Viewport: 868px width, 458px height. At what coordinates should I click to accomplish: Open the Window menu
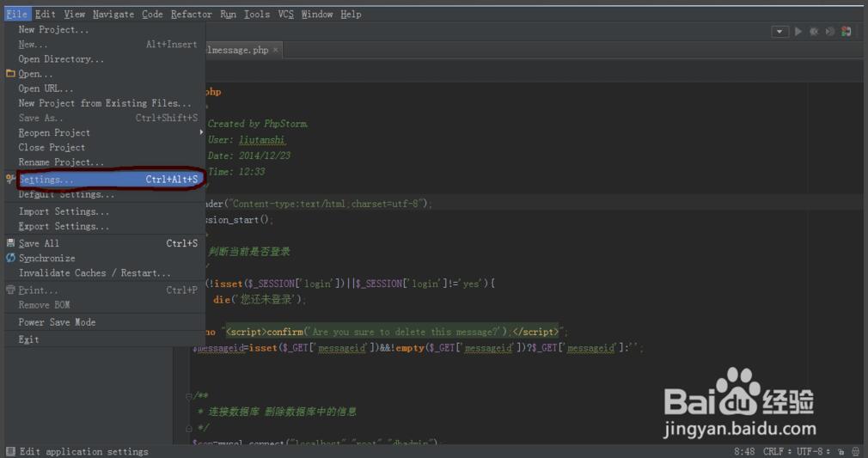[316, 14]
